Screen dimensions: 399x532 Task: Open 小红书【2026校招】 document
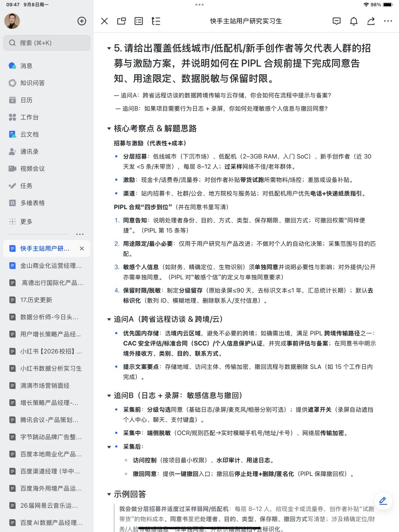click(47, 351)
